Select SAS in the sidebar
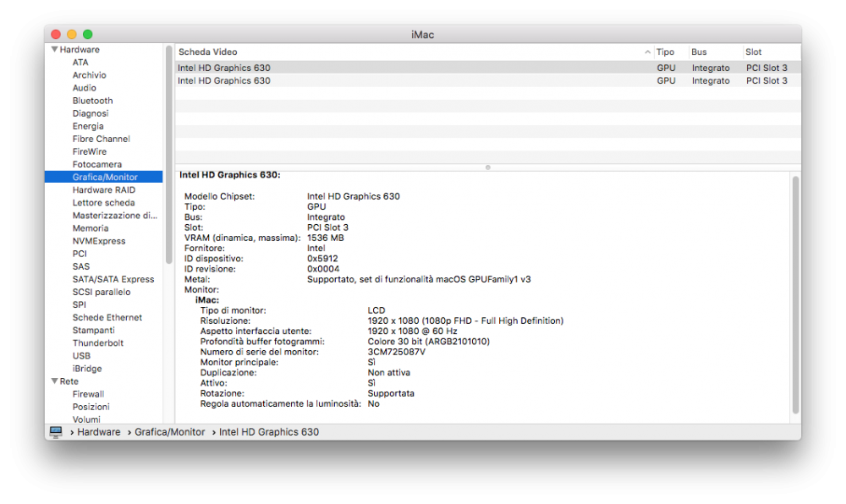This screenshot has height=504, width=846. coord(81,266)
